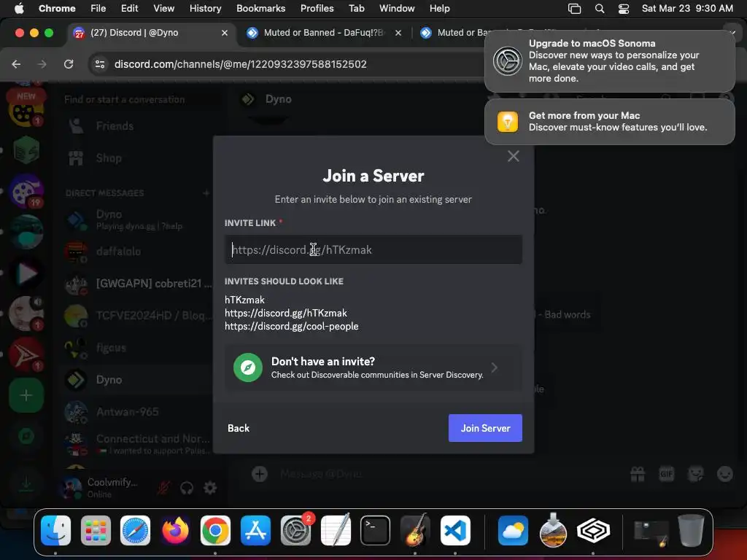This screenshot has width=747, height=560.
Task: Switch to first Muted or Banned tab
Action: click(x=324, y=33)
